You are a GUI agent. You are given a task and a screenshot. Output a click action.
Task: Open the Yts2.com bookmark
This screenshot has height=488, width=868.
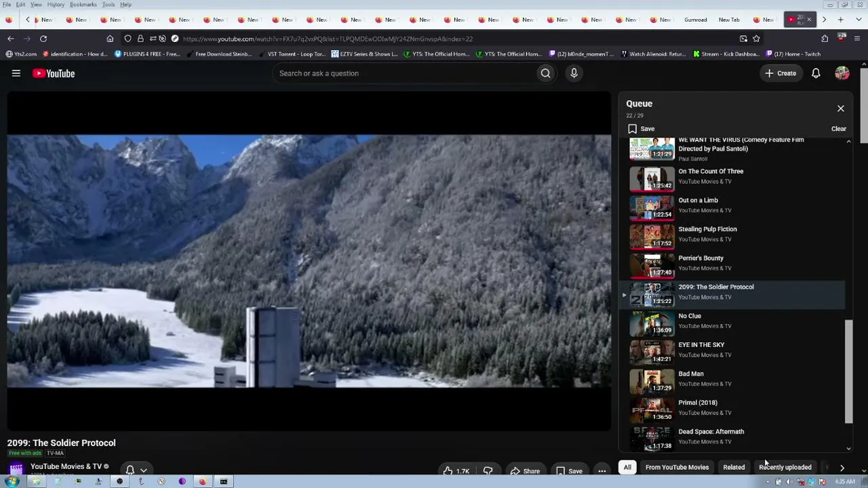pos(21,54)
